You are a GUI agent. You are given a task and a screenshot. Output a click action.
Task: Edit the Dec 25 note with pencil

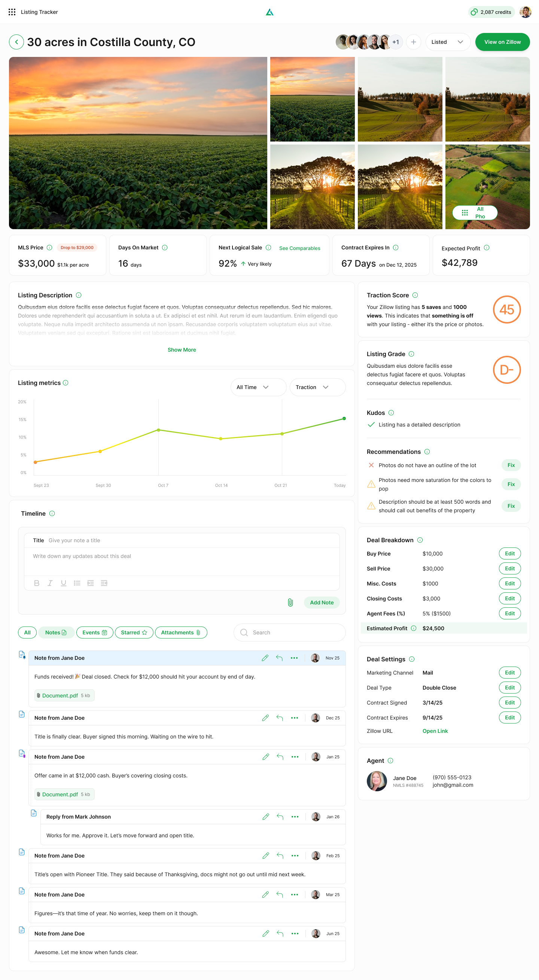(265, 718)
